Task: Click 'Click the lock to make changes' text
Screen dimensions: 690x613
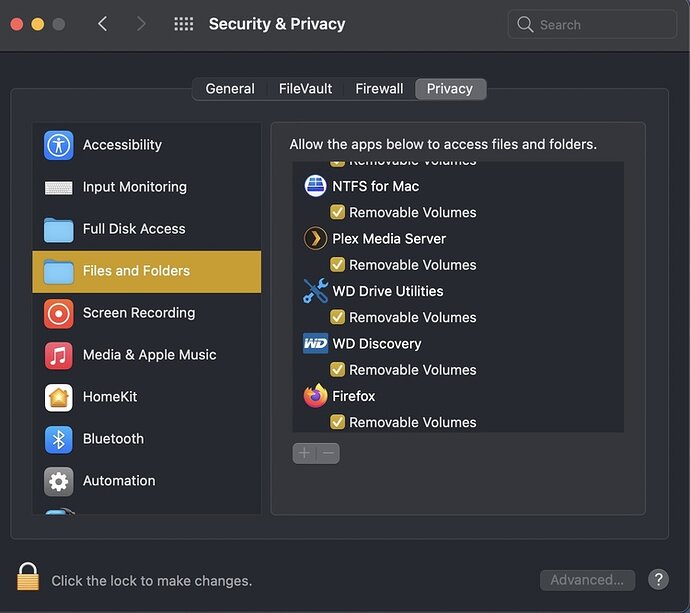Action: pyautogui.click(x=152, y=581)
